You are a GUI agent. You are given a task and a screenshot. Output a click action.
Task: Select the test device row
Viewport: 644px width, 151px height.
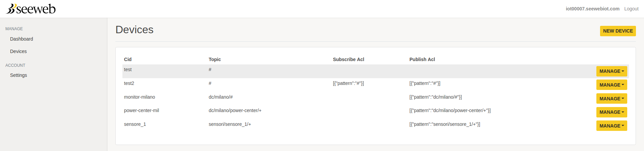(376, 71)
